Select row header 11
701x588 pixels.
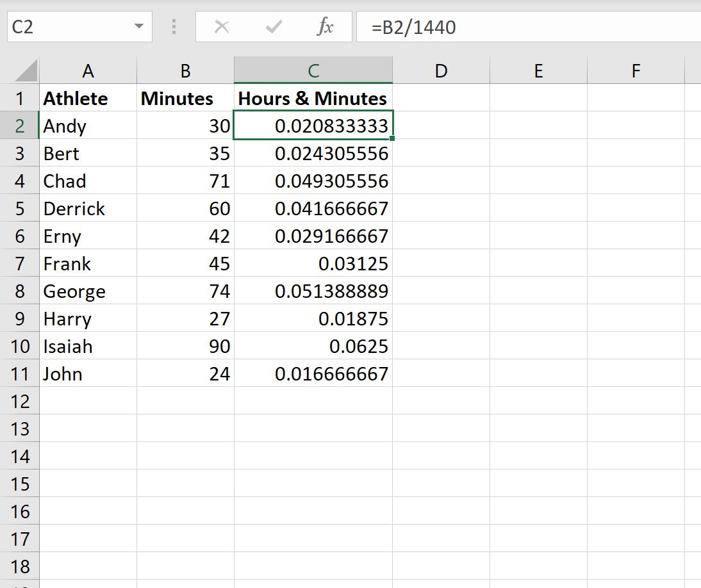pos(20,373)
